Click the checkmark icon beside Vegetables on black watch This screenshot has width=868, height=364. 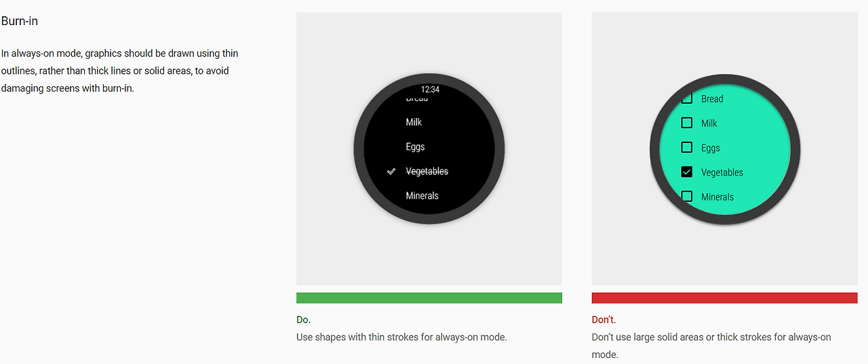(391, 171)
